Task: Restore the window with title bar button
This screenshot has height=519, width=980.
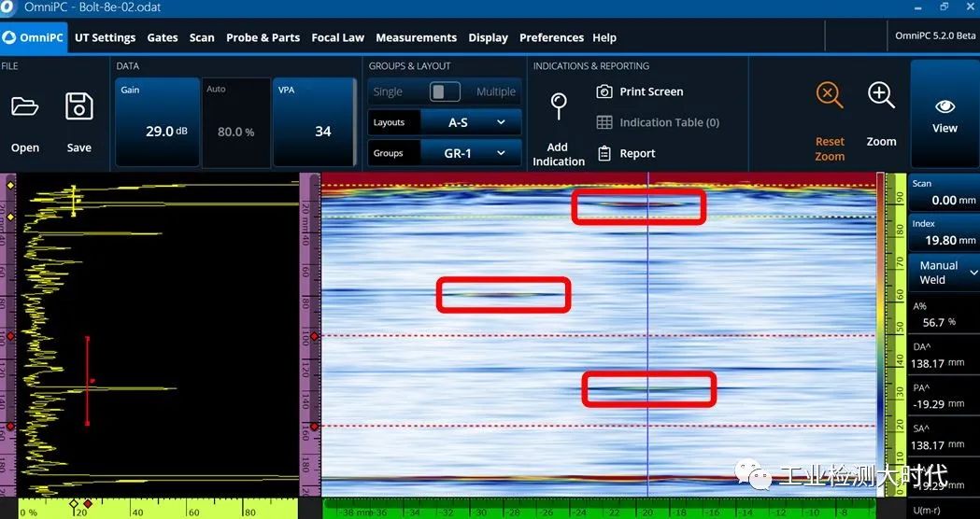Action: (x=944, y=7)
